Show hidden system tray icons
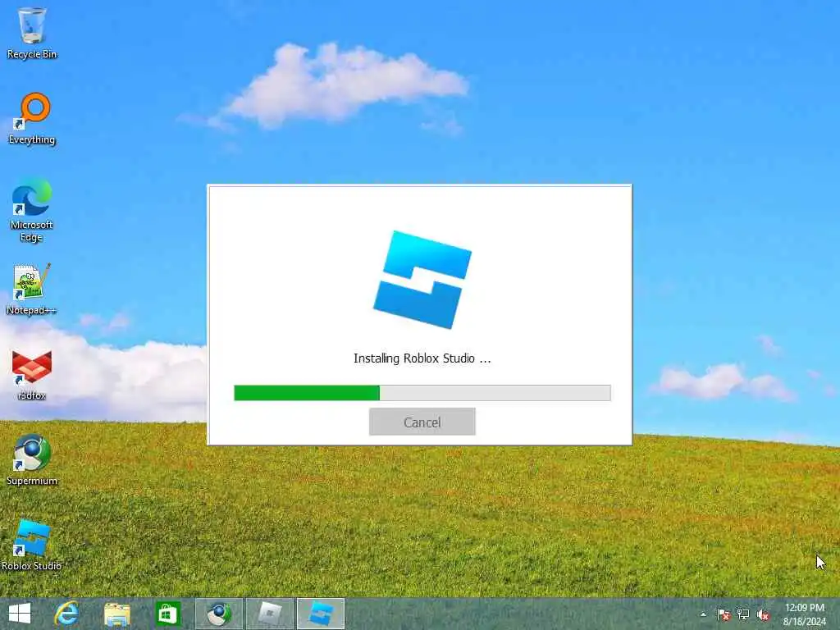 pos(703,614)
